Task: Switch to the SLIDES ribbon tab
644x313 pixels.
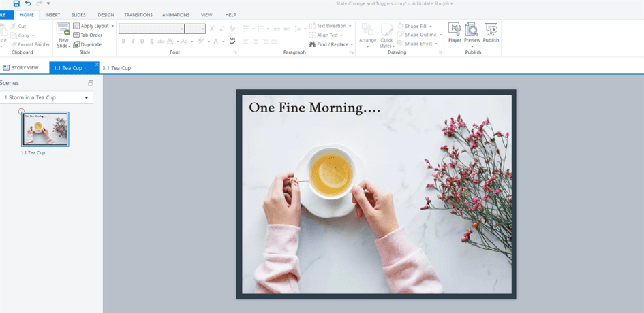Action: tap(78, 15)
